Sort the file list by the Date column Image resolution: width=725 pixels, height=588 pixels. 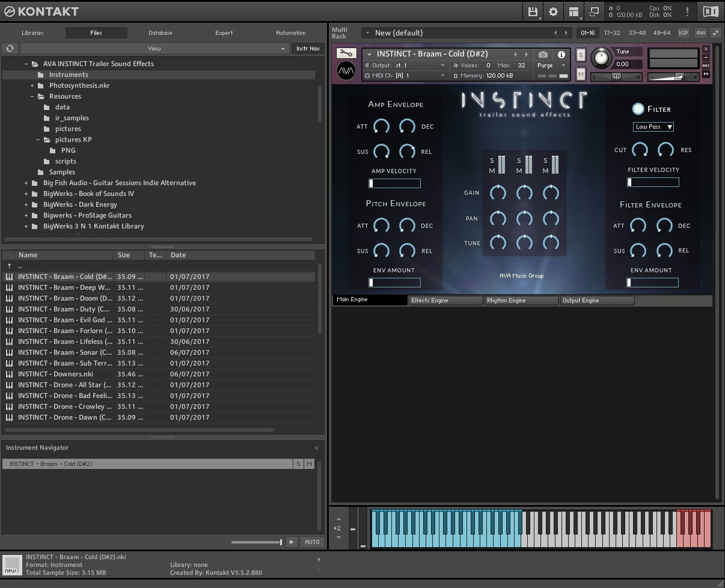pyautogui.click(x=240, y=255)
